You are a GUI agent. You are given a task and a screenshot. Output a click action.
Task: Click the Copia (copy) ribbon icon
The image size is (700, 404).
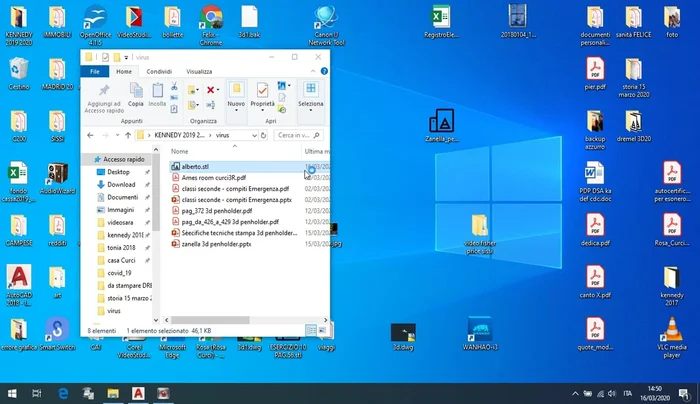point(135,91)
